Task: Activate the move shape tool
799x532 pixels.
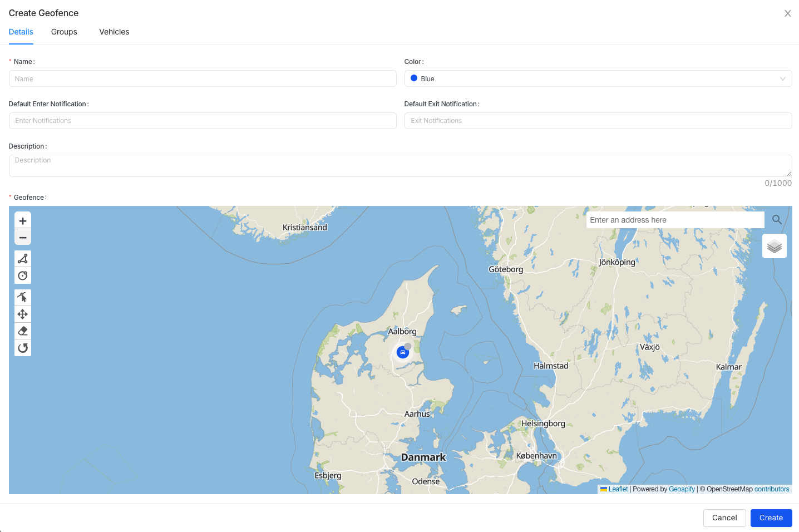Action: point(23,314)
